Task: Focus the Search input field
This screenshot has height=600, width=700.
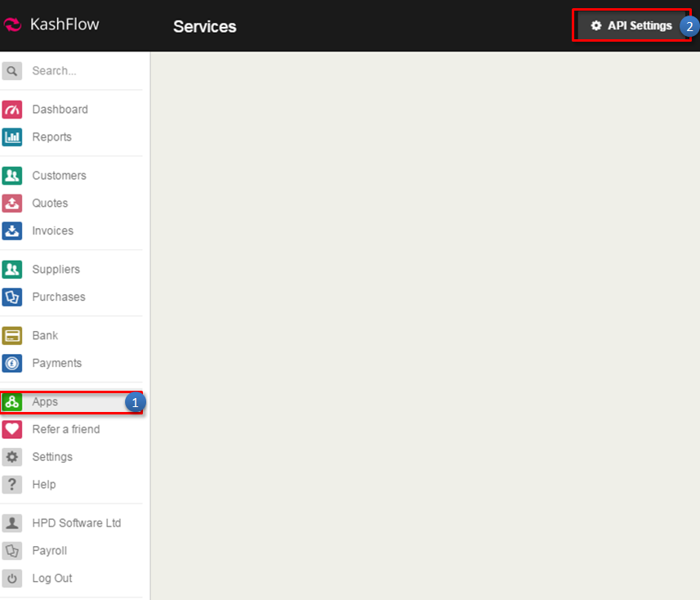Action: click(x=82, y=71)
